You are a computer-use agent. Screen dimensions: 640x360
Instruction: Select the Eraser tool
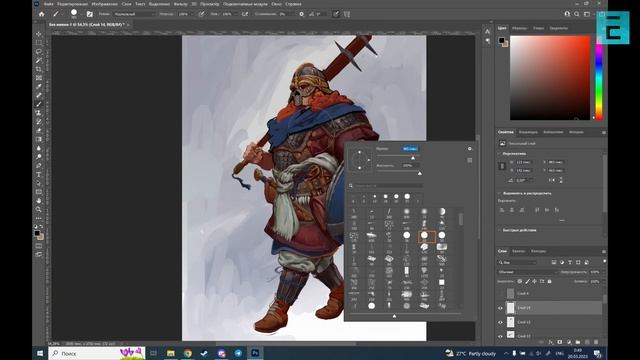39,130
